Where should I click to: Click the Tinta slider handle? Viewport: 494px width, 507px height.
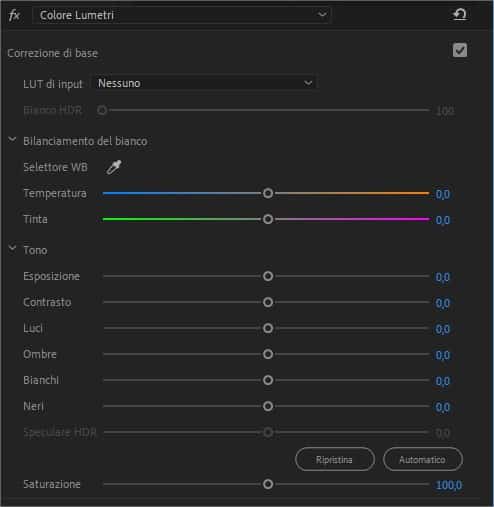pos(268,219)
